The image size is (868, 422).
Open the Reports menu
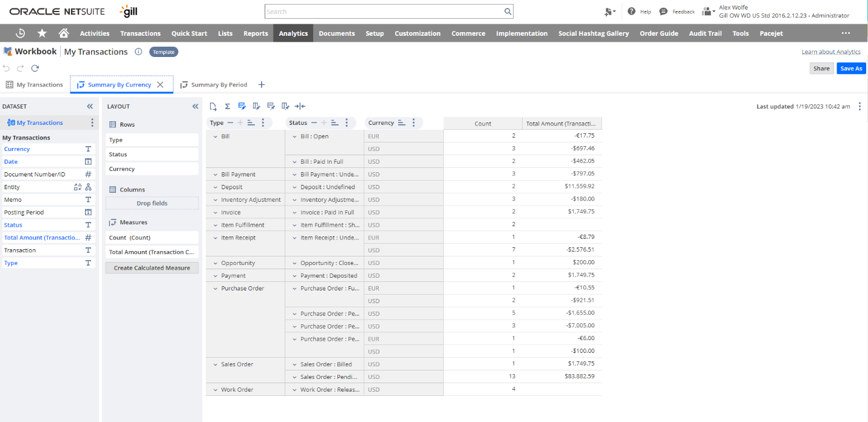(x=256, y=33)
